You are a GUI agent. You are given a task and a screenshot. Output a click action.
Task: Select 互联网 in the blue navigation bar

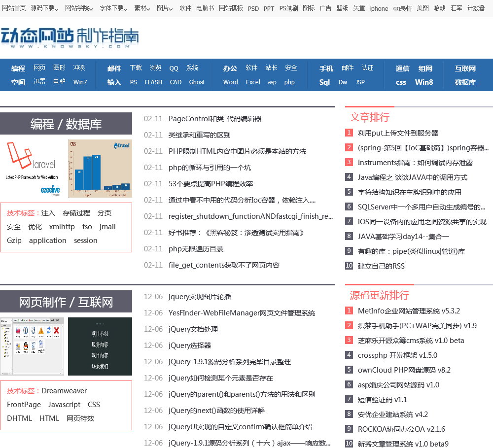pyautogui.click(x=465, y=68)
